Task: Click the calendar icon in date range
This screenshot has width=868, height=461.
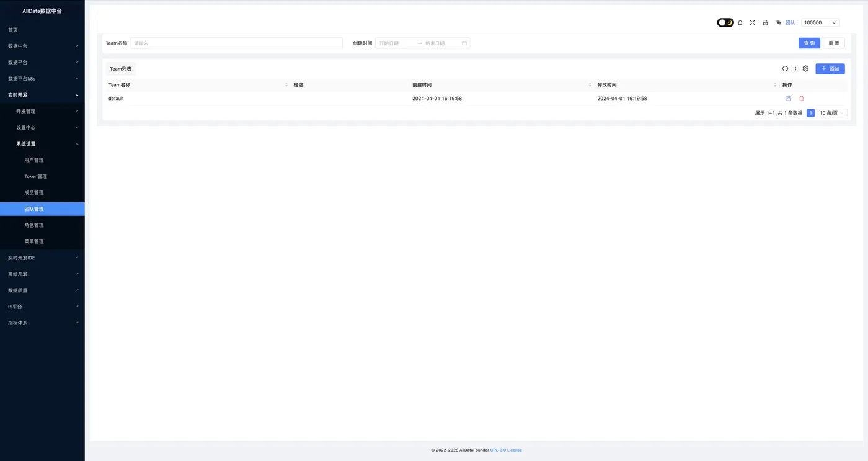Action: coord(464,43)
